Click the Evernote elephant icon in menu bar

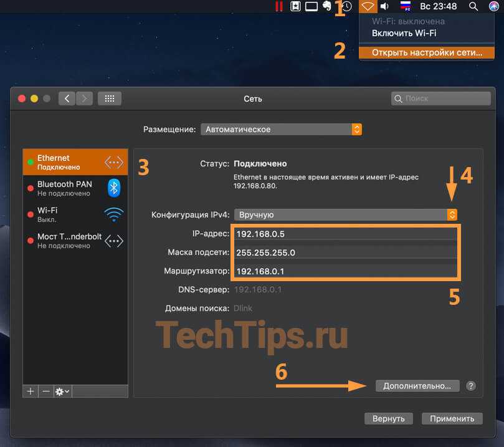327,6
